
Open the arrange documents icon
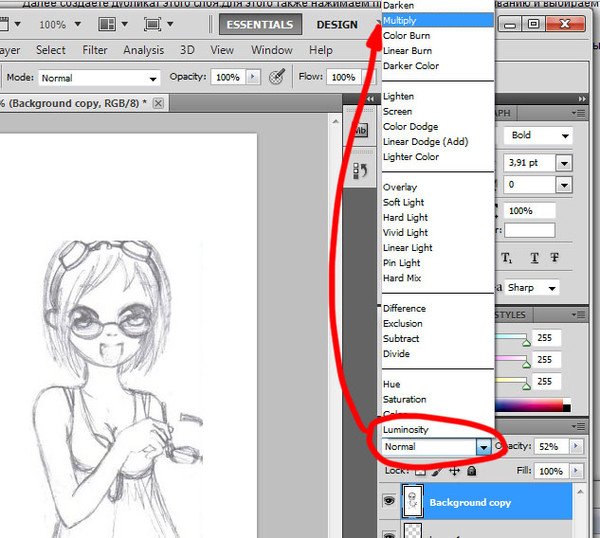pyautogui.click(x=107, y=23)
